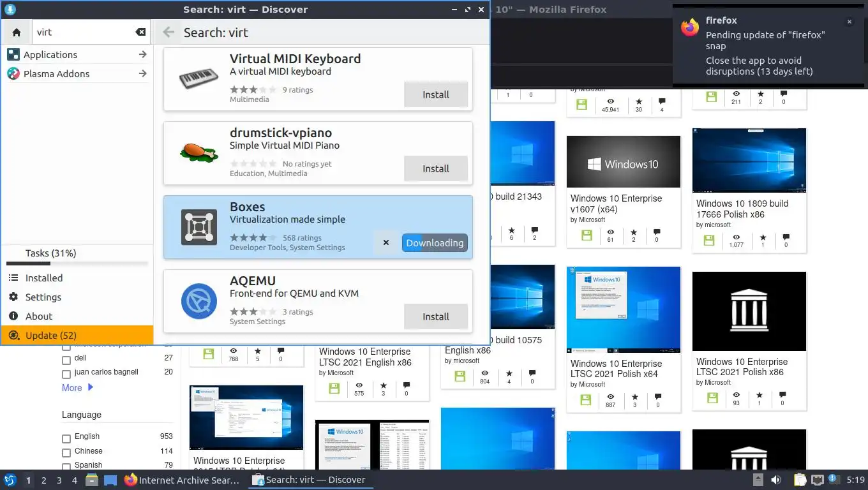Go to Discover home page icon
Viewport: 868px width, 490px height.
(17, 33)
